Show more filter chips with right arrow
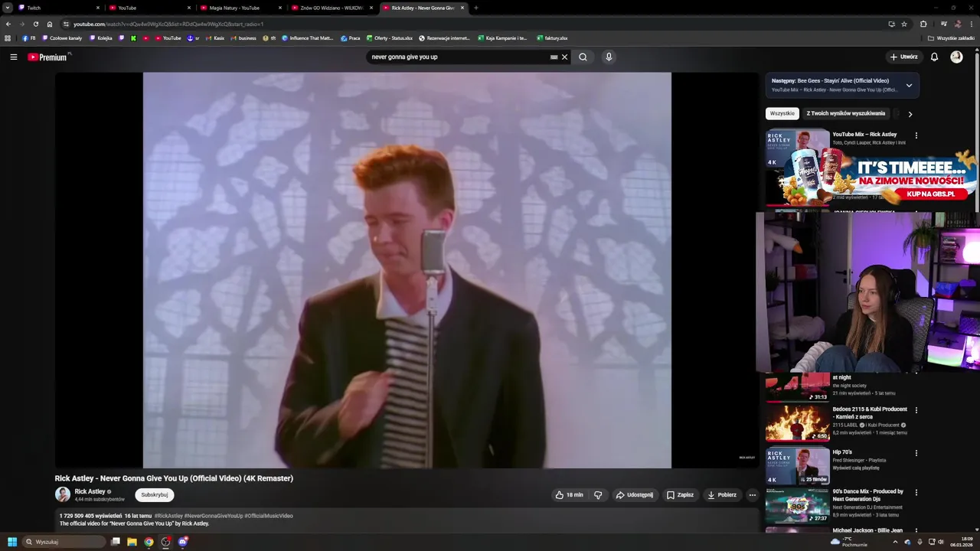 pyautogui.click(x=910, y=114)
